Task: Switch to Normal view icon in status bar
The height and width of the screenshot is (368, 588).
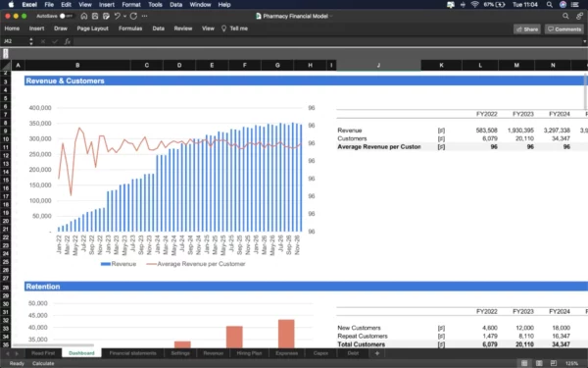Action: tap(524, 363)
